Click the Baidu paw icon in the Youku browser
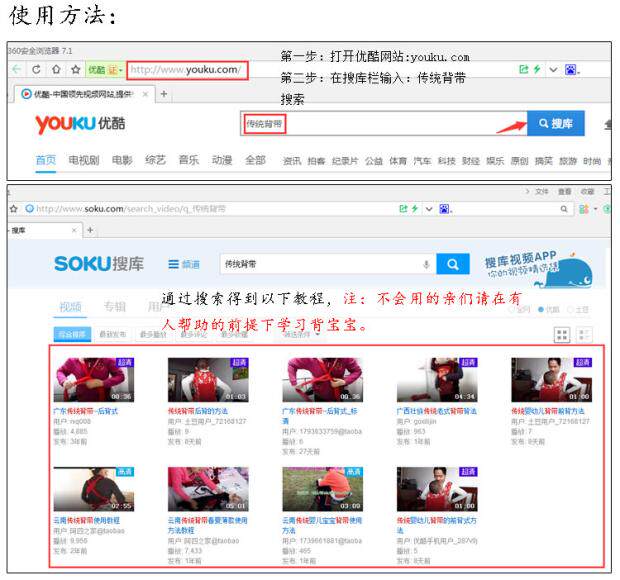 click(571, 70)
